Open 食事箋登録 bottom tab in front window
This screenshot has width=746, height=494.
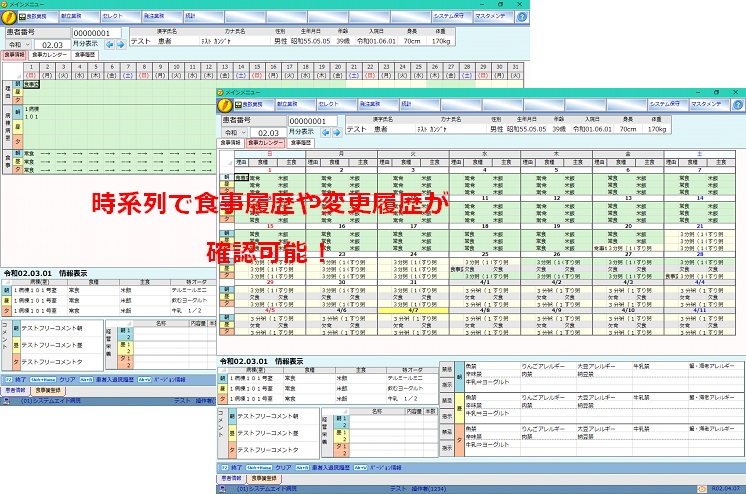264,478
